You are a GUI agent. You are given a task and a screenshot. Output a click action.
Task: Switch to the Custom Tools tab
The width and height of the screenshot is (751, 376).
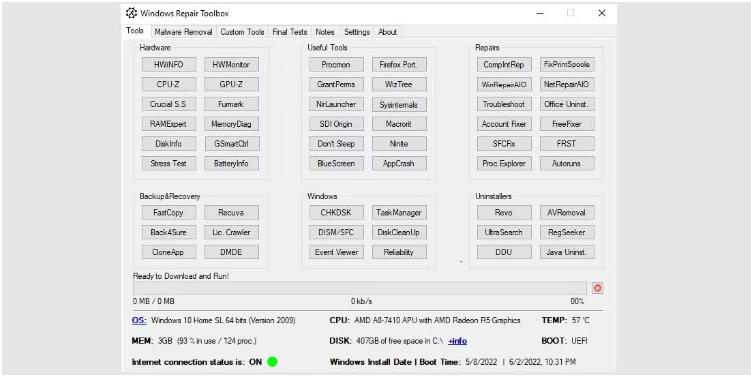point(242,32)
